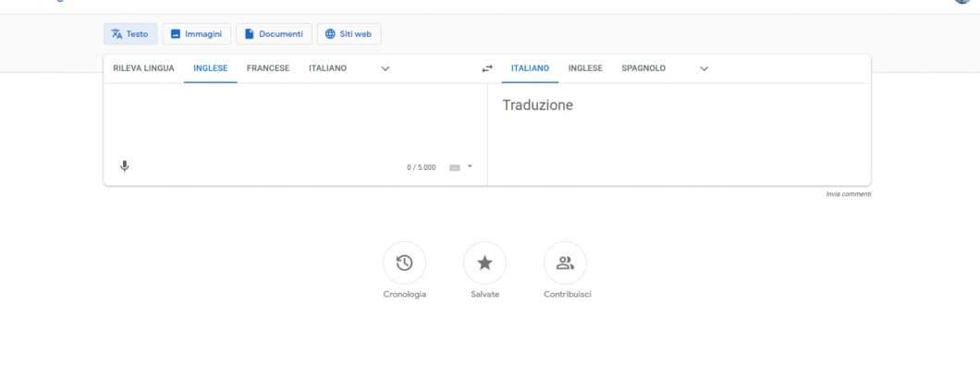Swap source and target languages
The height and width of the screenshot is (392, 980).
pos(487,68)
